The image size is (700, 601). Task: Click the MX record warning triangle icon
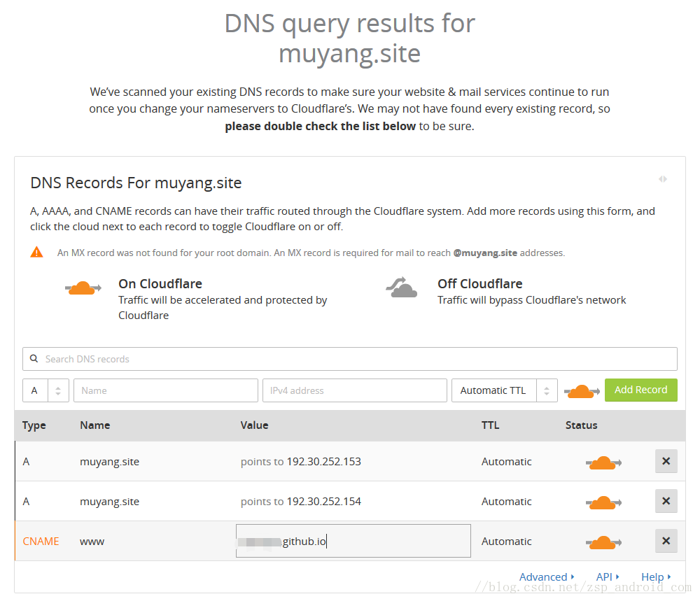pos(36,252)
